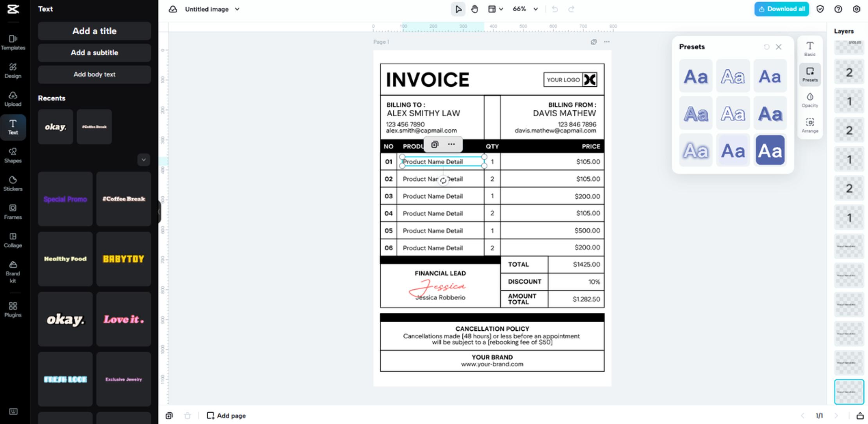Open the Opacity settings
The image size is (868, 424).
tap(810, 100)
